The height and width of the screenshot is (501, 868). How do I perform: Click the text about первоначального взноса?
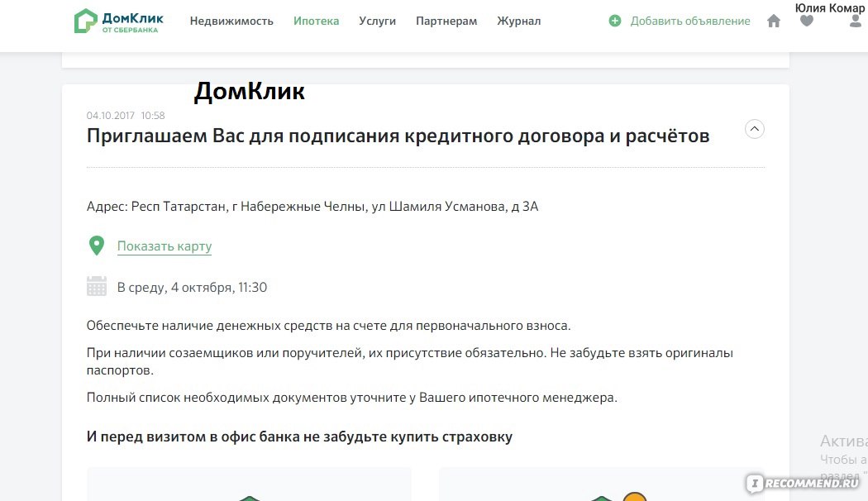328,326
